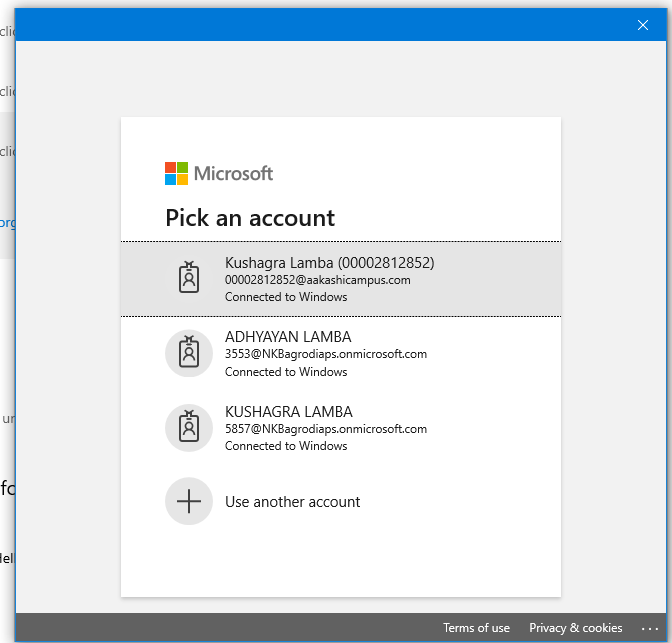Screen dimensions: 672x643
Task: Choose the ADHYAYAN LAMBA account badge icon
Action: (x=189, y=353)
